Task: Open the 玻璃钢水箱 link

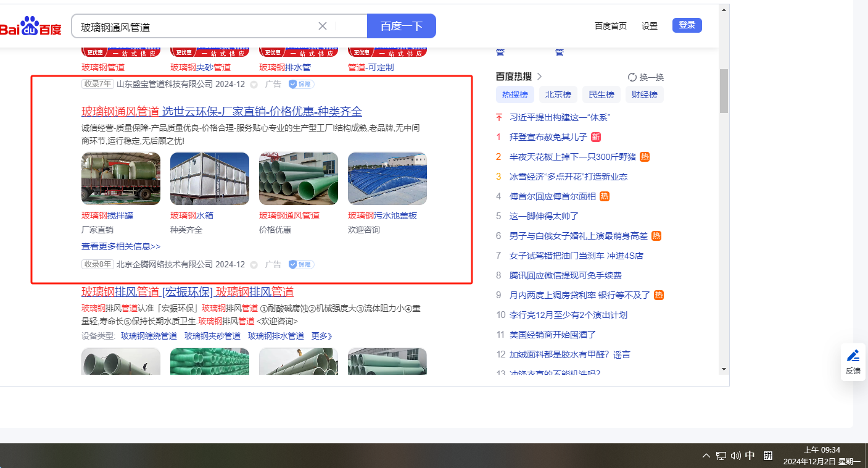Action: coord(192,215)
